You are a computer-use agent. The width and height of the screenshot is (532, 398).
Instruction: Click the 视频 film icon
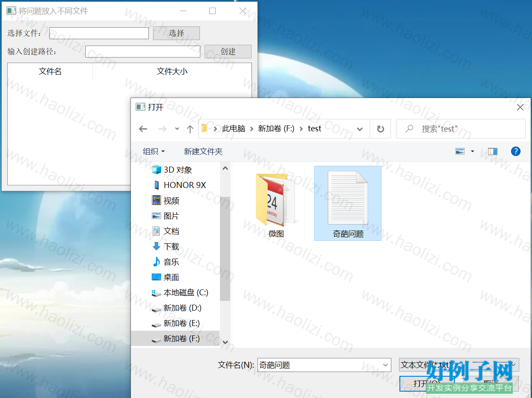[156, 200]
